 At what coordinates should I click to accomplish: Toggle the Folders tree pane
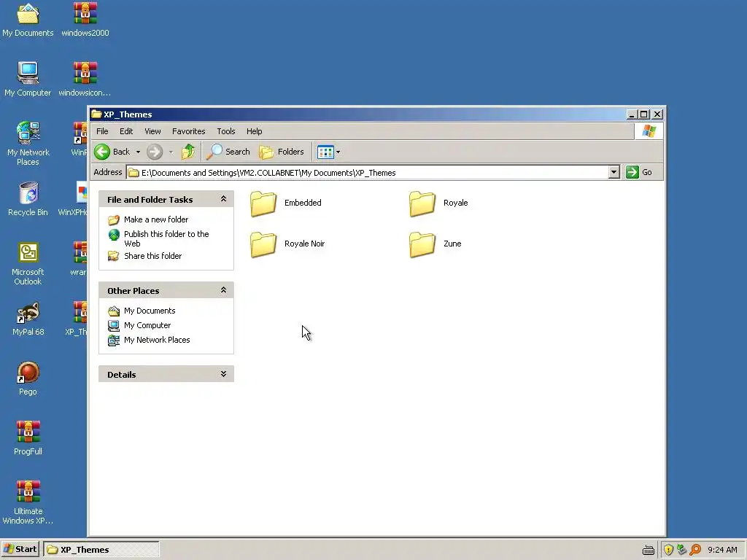tap(281, 152)
